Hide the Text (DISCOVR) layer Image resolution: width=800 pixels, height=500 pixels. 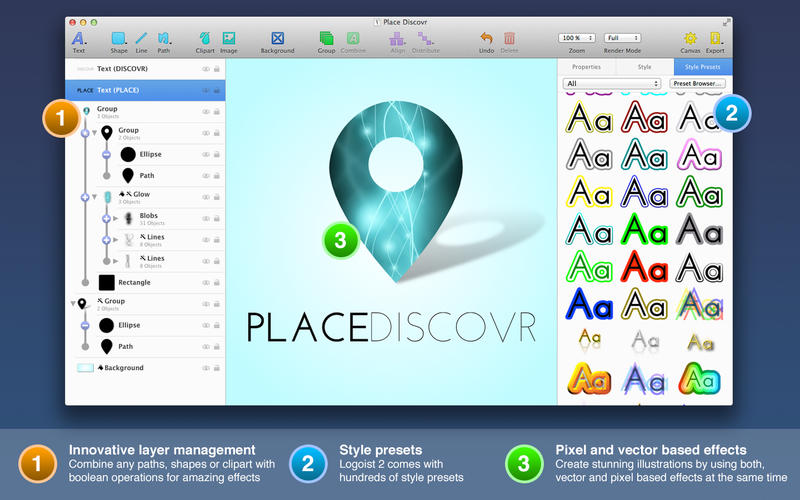206,69
